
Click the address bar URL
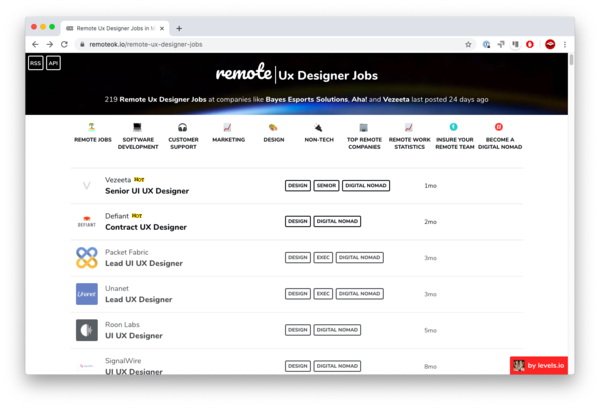[146, 44]
